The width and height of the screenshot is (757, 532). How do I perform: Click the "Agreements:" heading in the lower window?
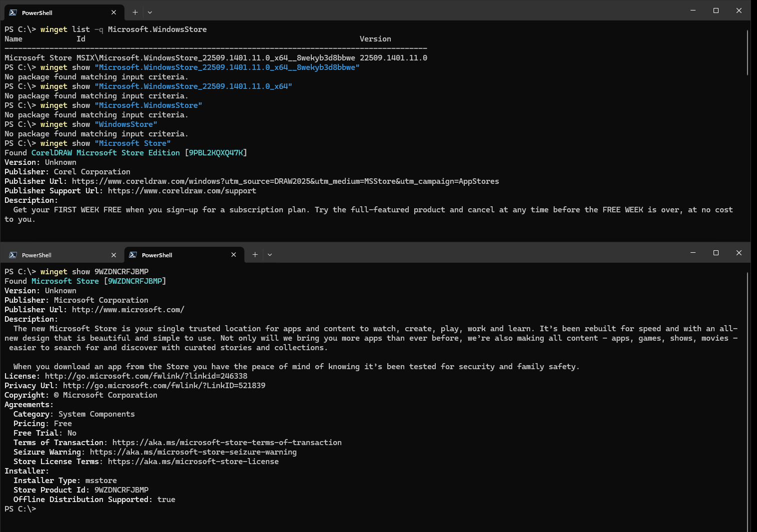[29, 405]
